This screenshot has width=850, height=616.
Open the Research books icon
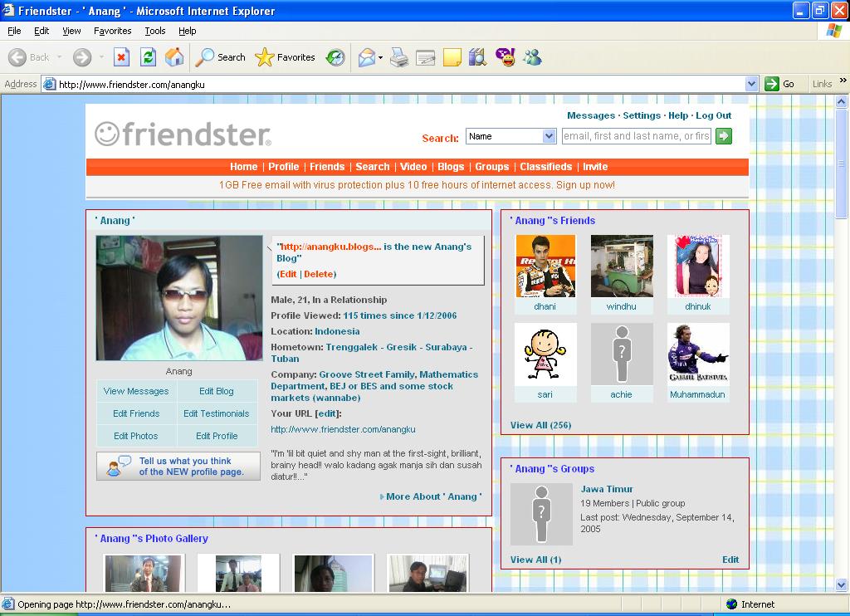(x=477, y=57)
